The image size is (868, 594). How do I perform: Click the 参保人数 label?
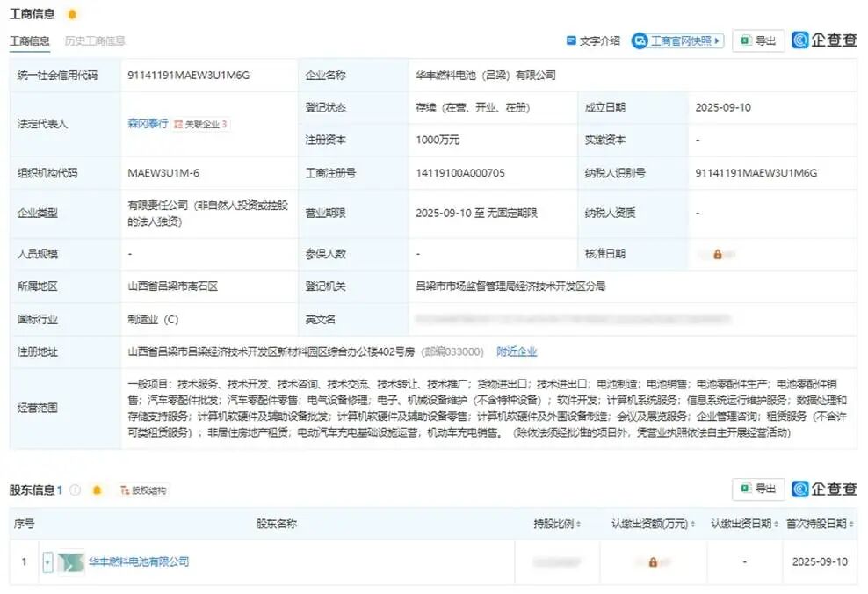click(325, 254)
